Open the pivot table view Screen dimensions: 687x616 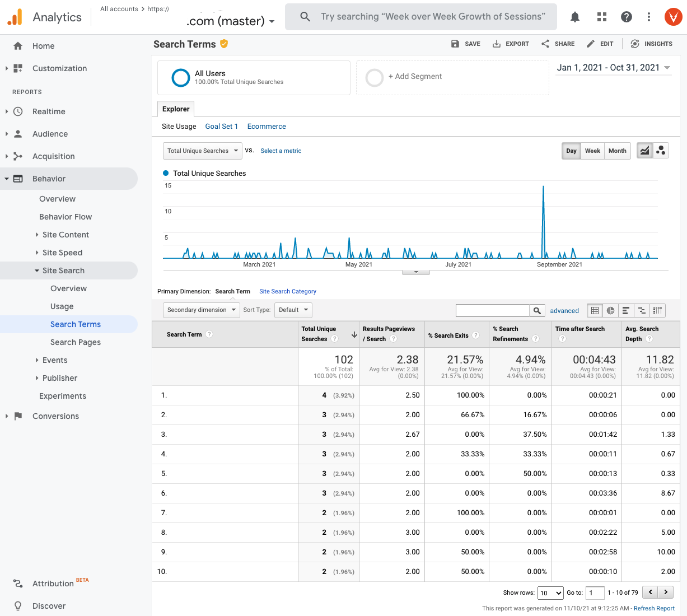coord(657,310)
